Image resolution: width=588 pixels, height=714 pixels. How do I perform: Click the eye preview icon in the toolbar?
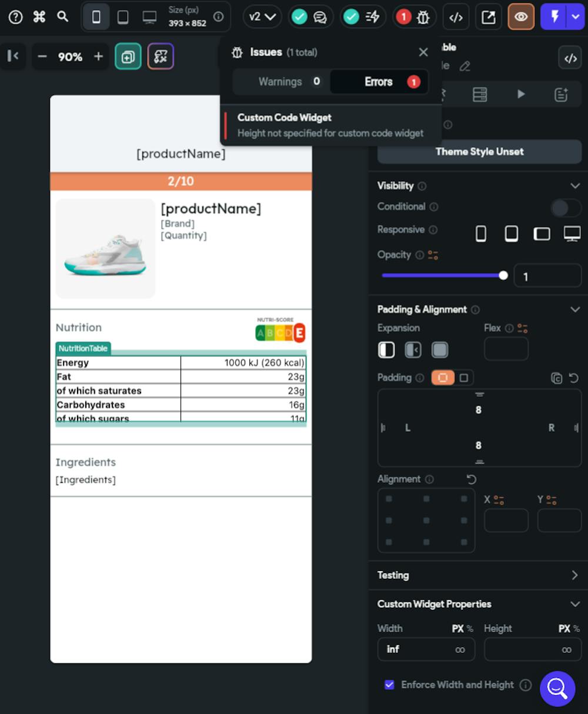[x=521, y=16]
